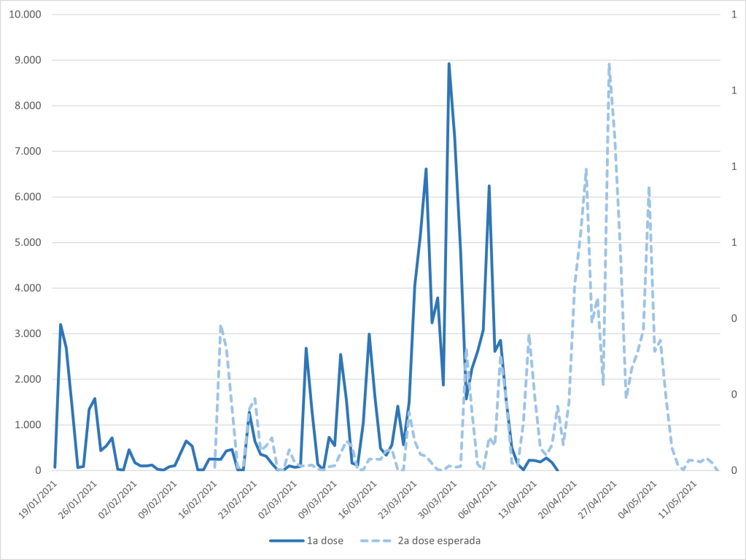Click the highest peak of the solid line
The width and height of the screenshot is (746, 560).
point(449,64)
